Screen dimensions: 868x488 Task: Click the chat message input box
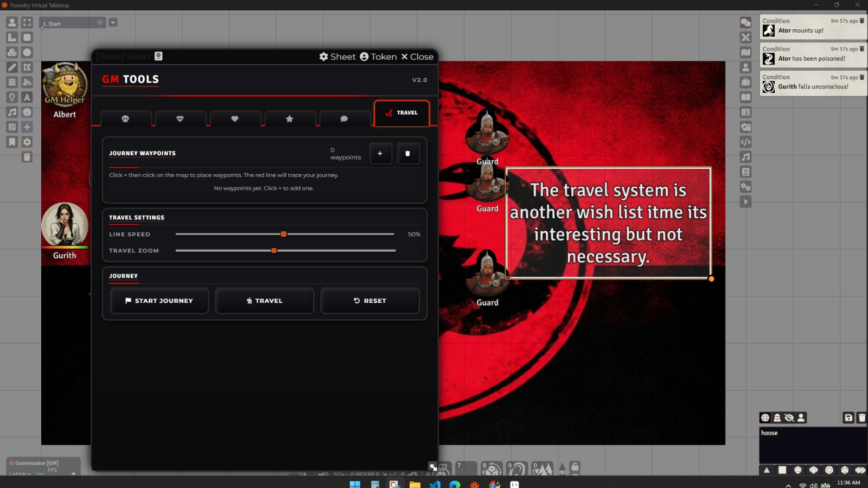tap(812, 445)
